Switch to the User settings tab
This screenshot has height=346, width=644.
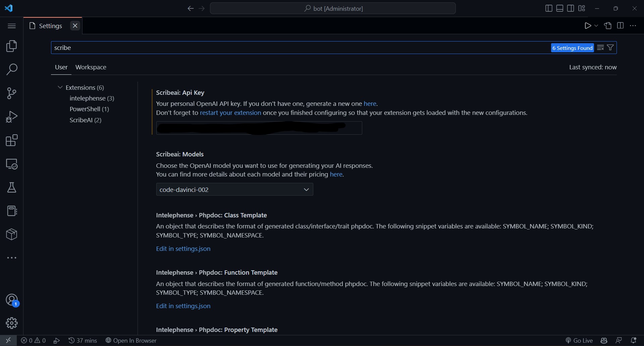61,67
